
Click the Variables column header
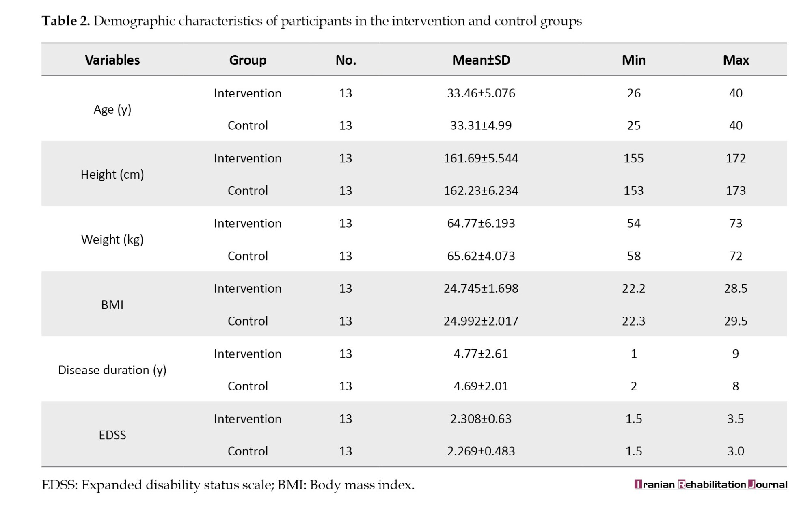coord(112,60)
